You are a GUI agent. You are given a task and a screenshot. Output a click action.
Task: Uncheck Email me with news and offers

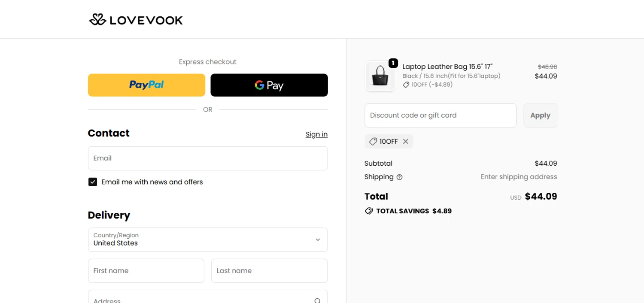coord(93,182)
